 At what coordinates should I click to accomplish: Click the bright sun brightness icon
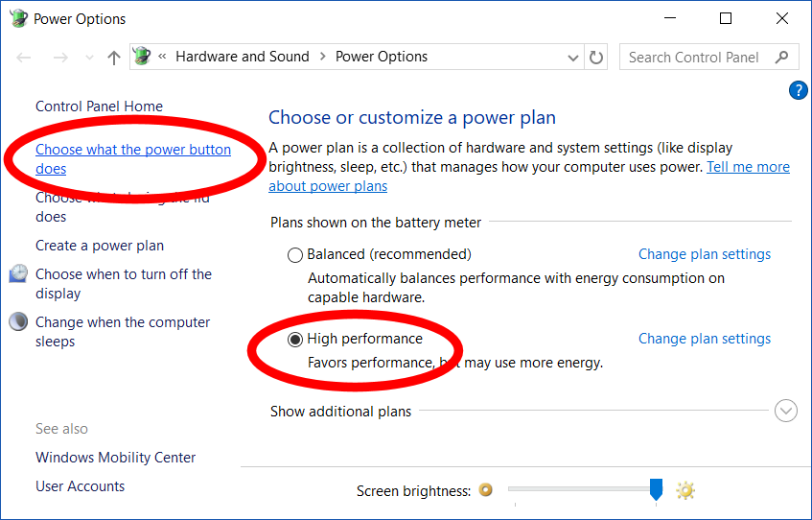pos(685,490)
